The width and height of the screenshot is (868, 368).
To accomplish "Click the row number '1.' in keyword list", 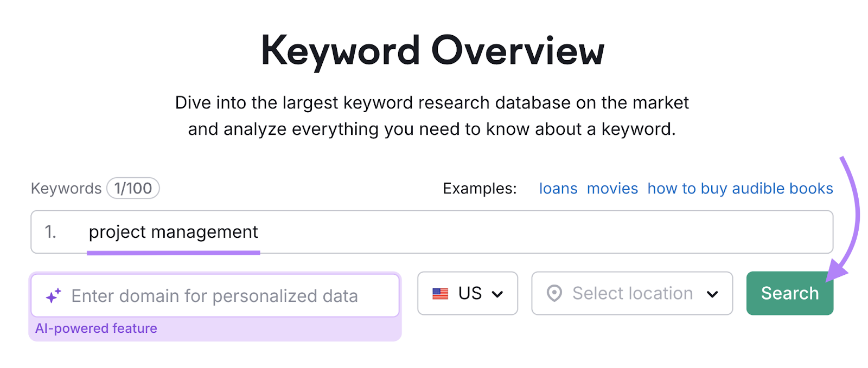I will tap(51, 232).
